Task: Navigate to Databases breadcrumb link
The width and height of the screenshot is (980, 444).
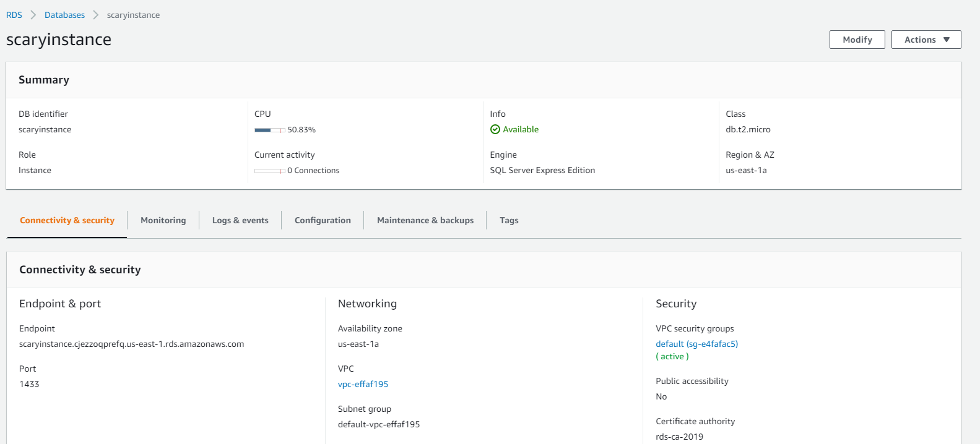Action: (64, 15)
